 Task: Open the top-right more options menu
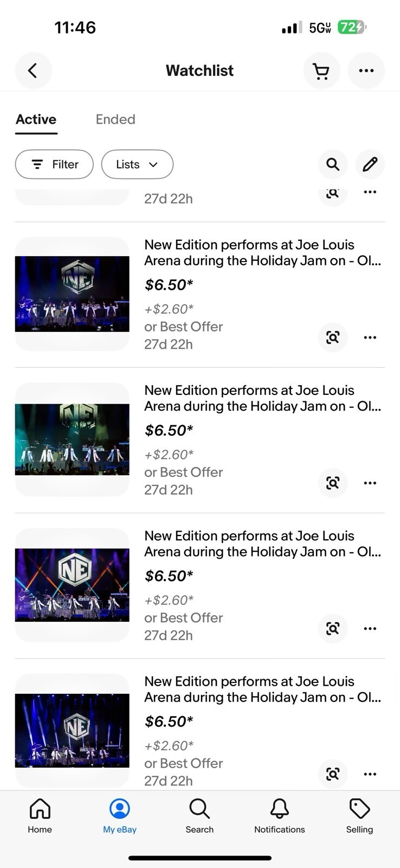click(366, 71)
